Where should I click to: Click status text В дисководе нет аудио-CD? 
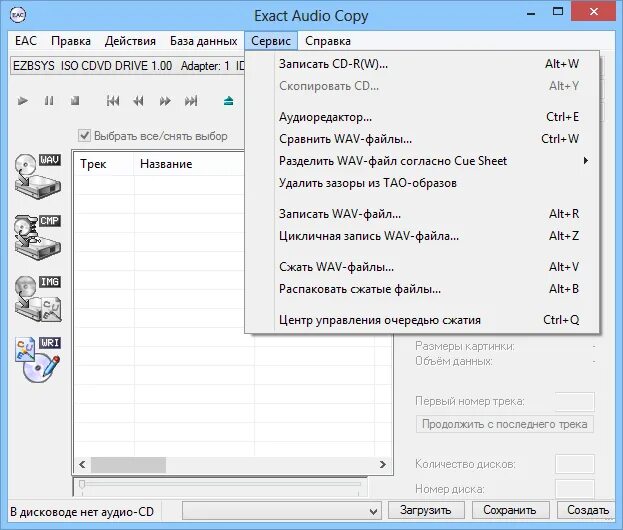click(82, 512)
